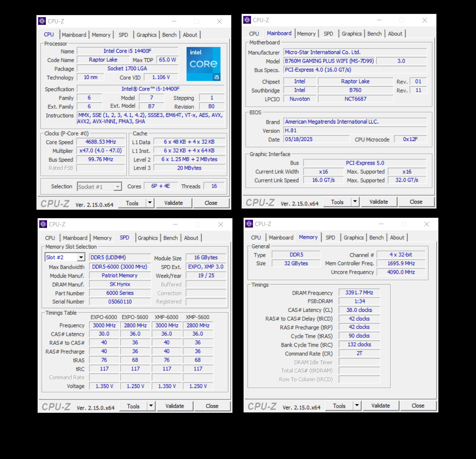Select the SPD tab in the Memory window
Viewport: 476px width, 459px height.
click(330, 238)
